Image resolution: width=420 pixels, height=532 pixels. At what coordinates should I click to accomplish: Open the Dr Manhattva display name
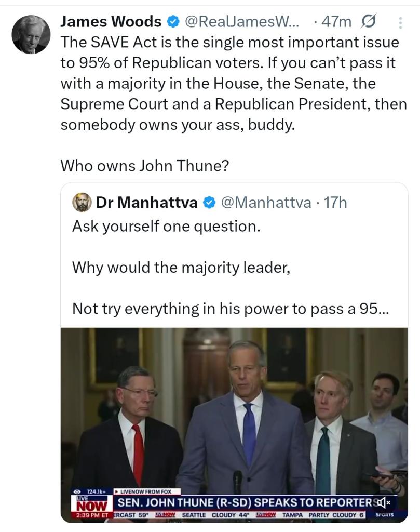(146, 203)
